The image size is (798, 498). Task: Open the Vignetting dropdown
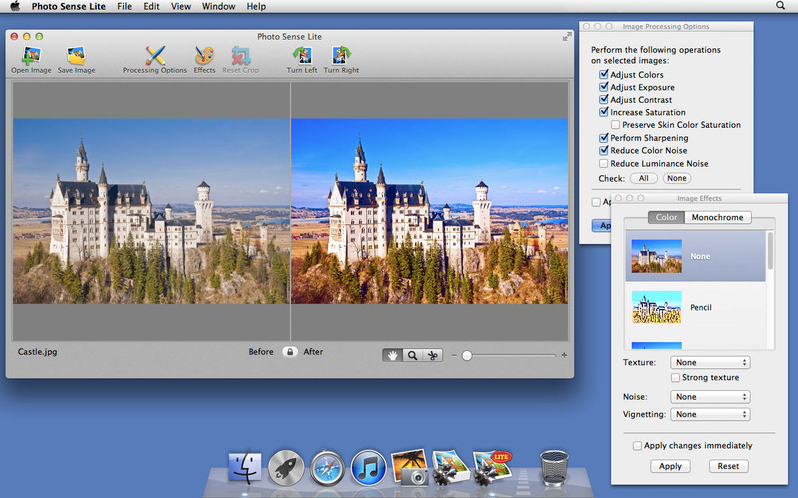tap(710, 414)
